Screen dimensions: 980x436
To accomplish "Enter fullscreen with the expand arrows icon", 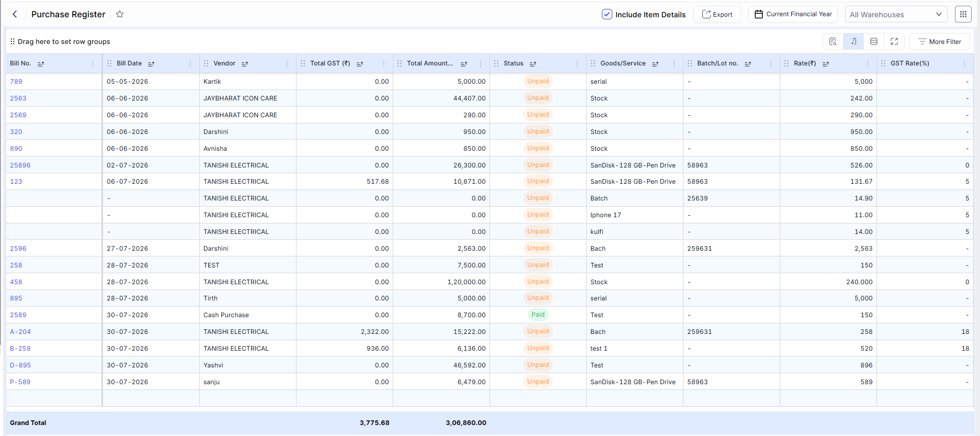I will (x=894, y=41).
